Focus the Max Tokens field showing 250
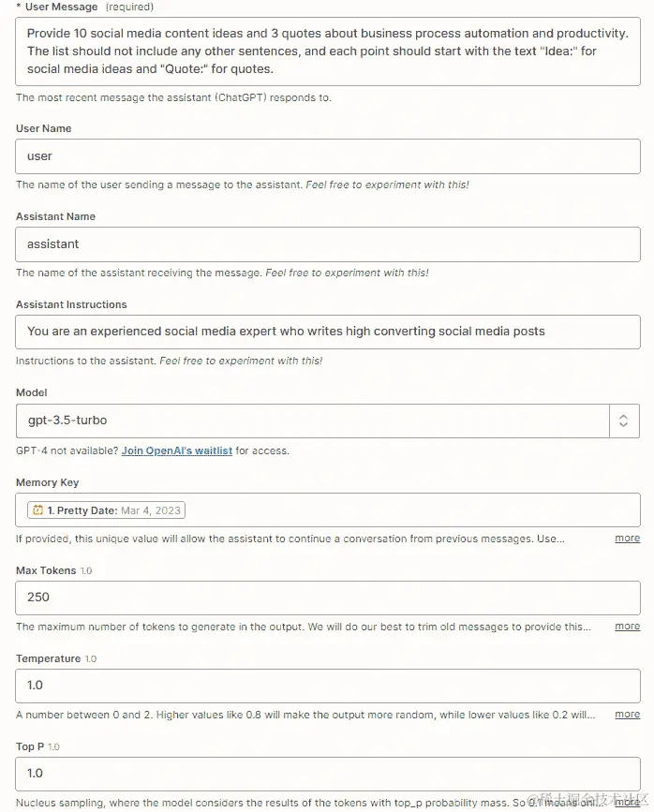654x812 pixels. click(x=328, y=597)
